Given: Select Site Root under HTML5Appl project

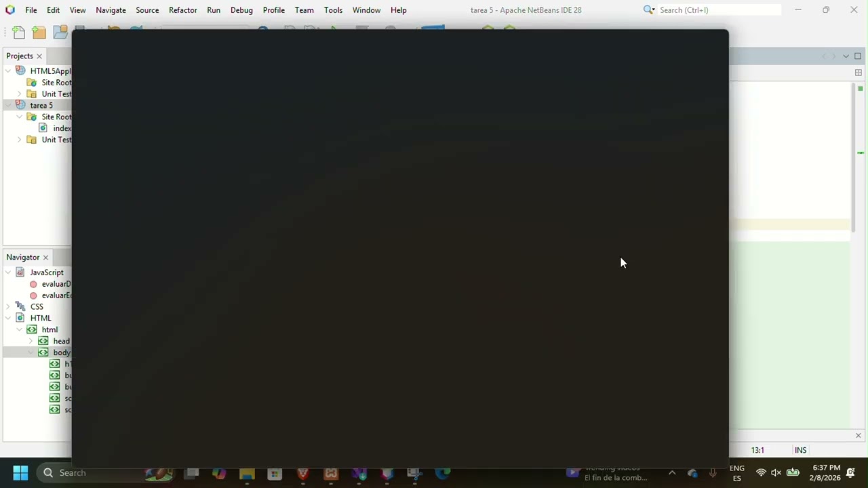Looking at the screenshot, I should (x=56, y=83).
